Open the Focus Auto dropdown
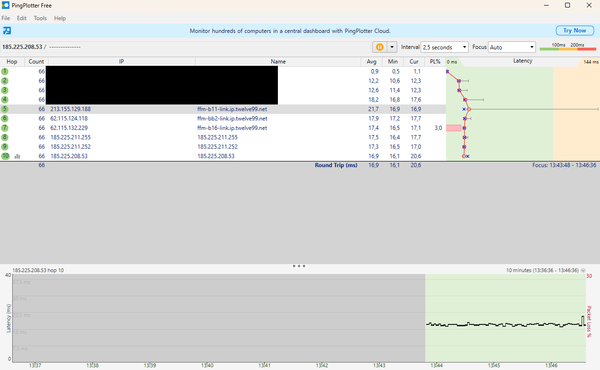 click(512, 47)
